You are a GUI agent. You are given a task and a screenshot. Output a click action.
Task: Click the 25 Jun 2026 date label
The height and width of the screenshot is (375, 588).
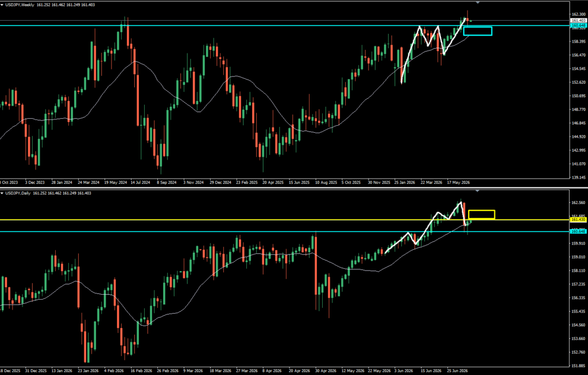coord(457,371)
